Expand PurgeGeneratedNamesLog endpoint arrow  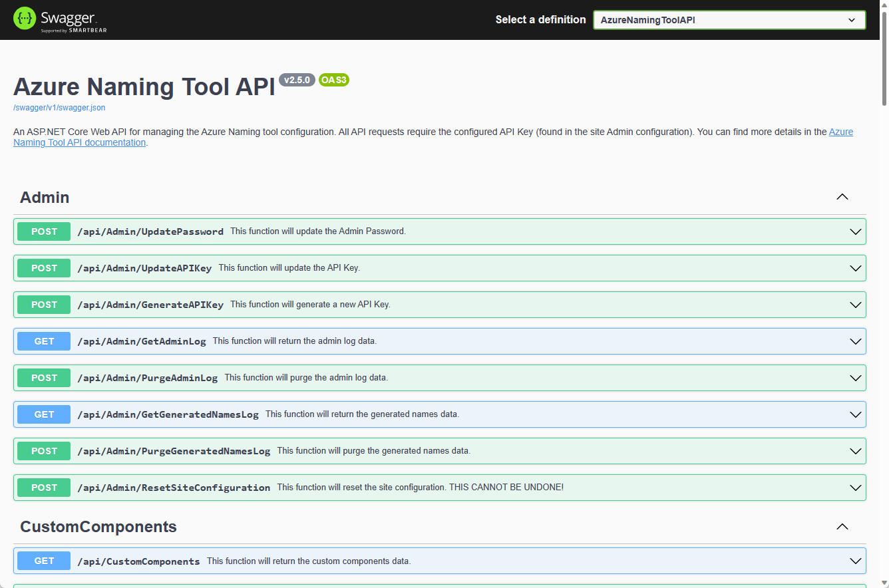click(856, 451)
